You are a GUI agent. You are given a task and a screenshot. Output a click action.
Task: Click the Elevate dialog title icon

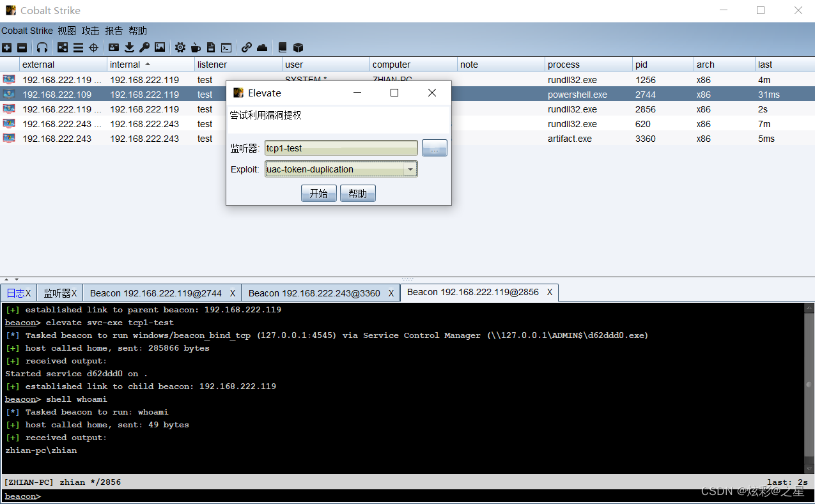pyautogui.click(x=238, y=93)
